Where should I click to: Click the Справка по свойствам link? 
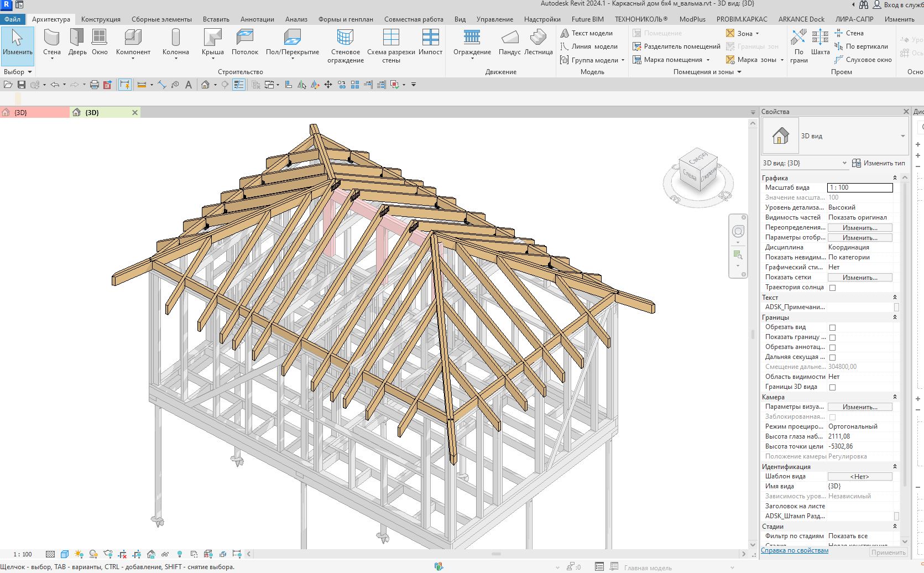795,550
